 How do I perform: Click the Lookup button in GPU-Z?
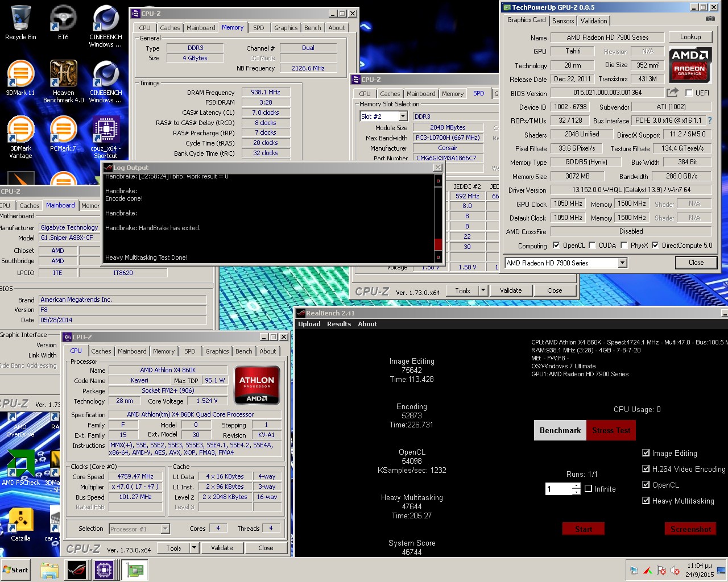pyautogui.click(x=690, y=37)
